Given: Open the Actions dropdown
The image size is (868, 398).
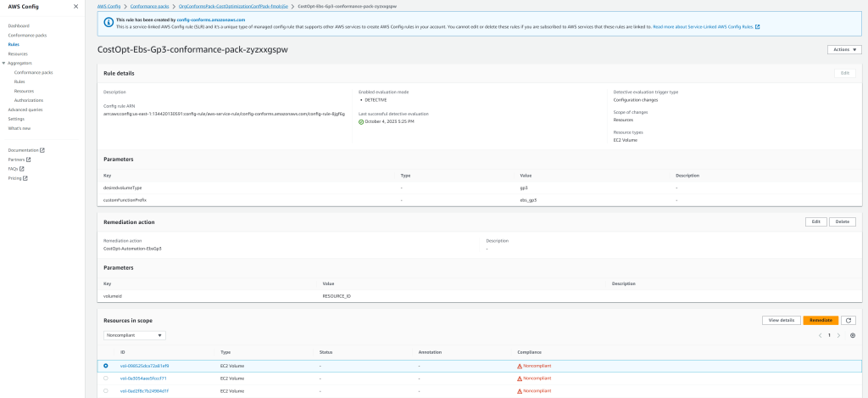Looking at the screenshot, I should click(844, 50).
